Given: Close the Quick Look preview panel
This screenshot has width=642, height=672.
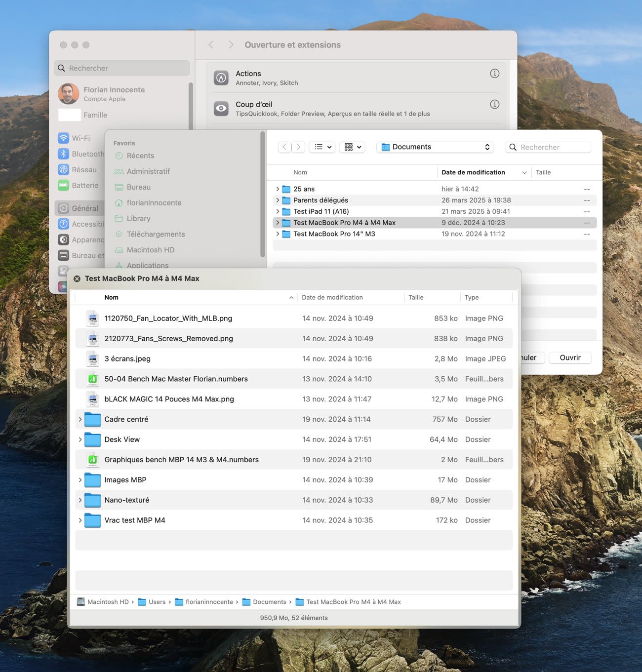Looking at the screenshot, I should tap(77, 278).
